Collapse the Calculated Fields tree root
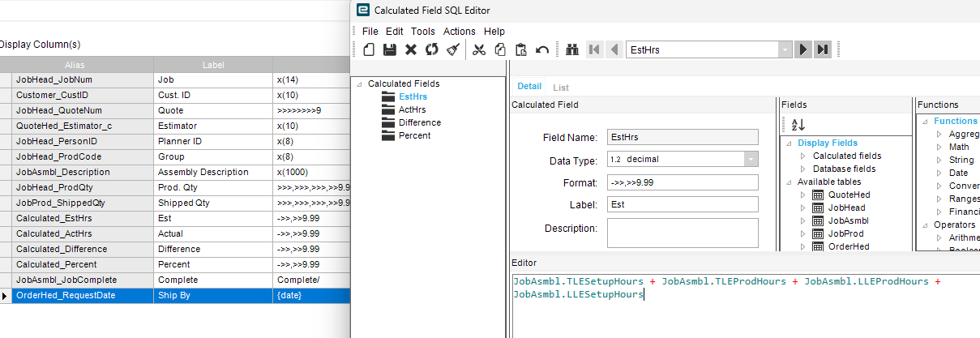 click(x=360, y=84)
